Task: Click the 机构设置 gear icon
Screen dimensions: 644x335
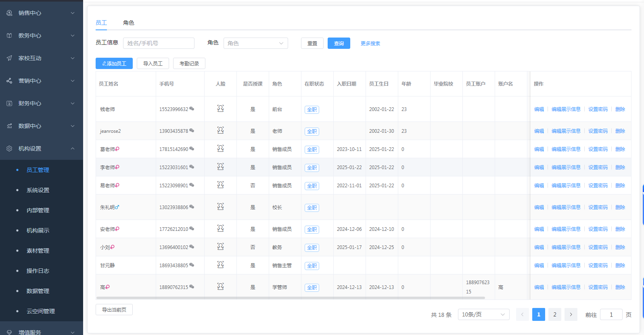Action: point(9,149)
